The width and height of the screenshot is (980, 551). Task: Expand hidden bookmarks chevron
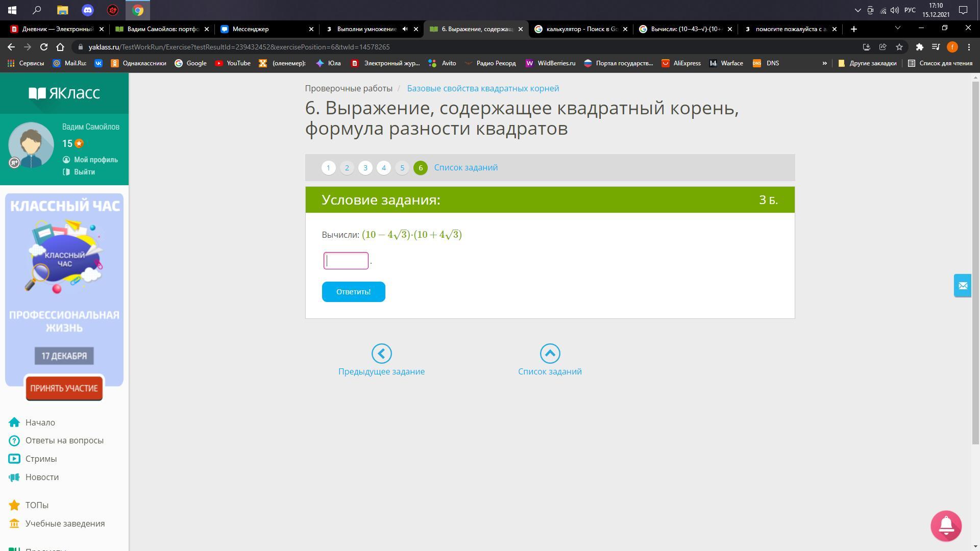(824, 63)
